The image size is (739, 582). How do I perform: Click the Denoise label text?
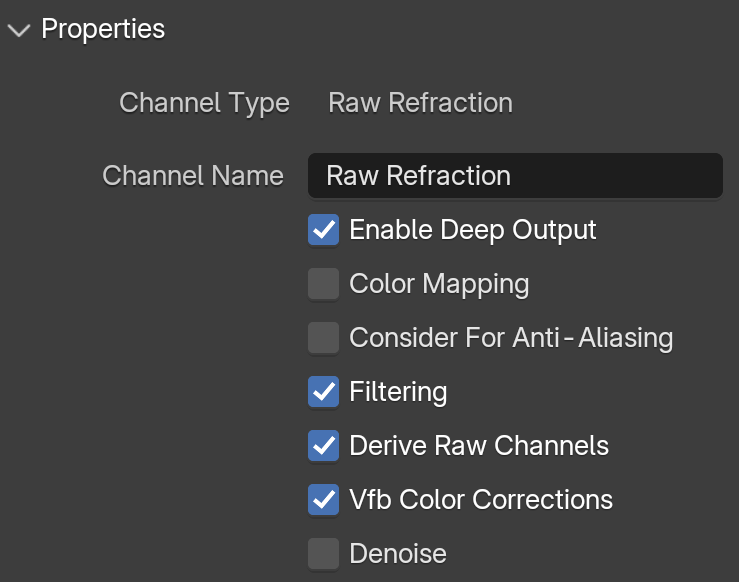tap(398, 554)
